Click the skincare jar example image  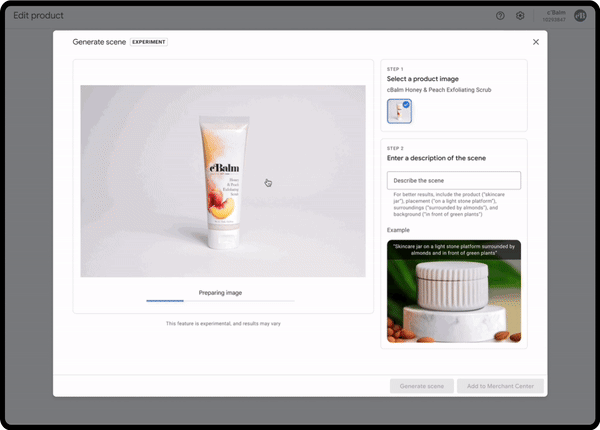coord(454,291)
